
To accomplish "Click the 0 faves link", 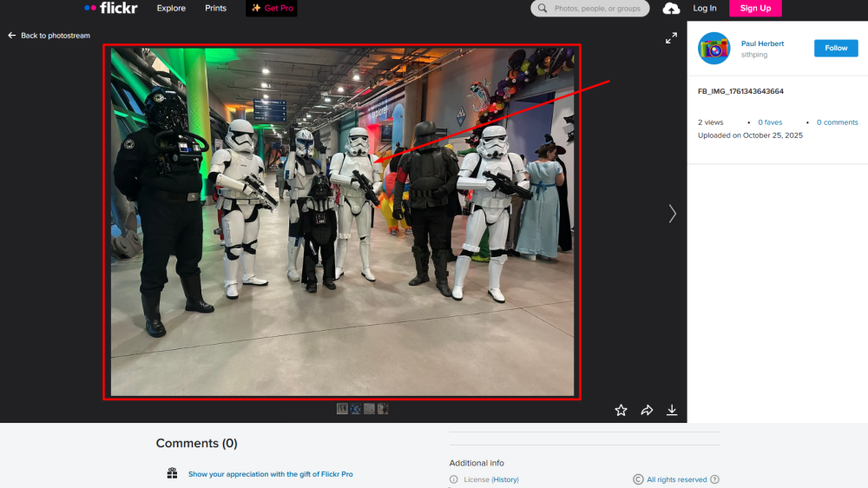I will tap(770, 122).
